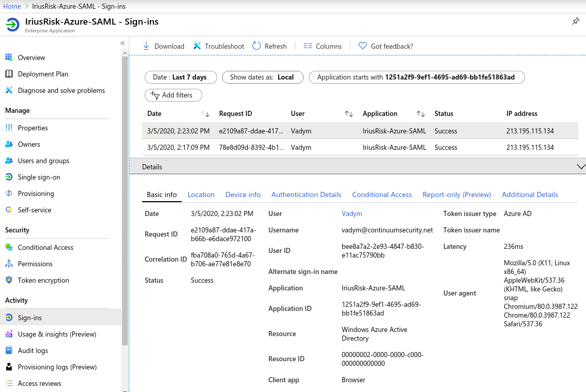Select the Basic info tab
Image resolution: width=586 pixels, height=392 pixels.
[162, 194]
